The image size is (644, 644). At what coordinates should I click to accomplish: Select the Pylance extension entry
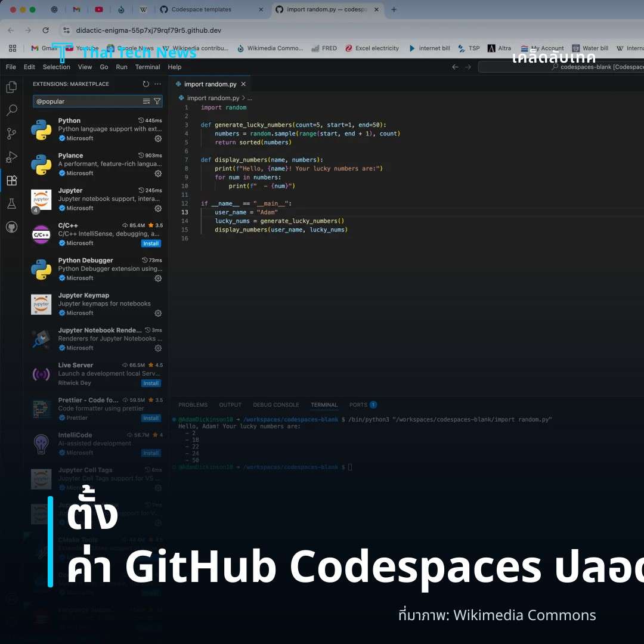(97, 165)
